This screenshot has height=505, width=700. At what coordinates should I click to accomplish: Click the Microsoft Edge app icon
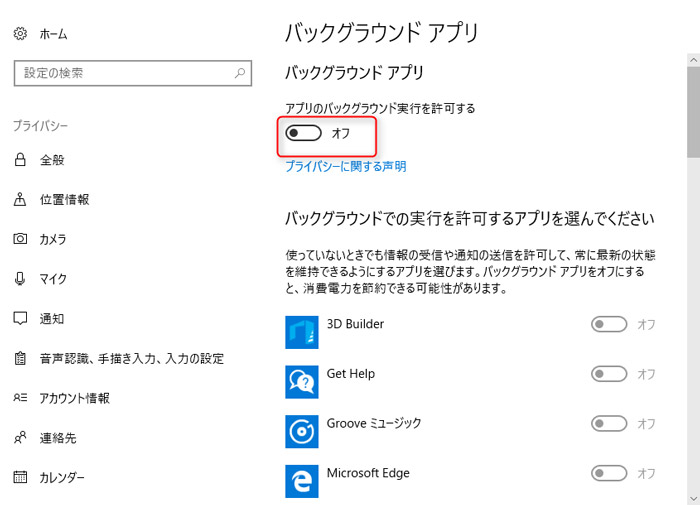(x=302, y=480)
